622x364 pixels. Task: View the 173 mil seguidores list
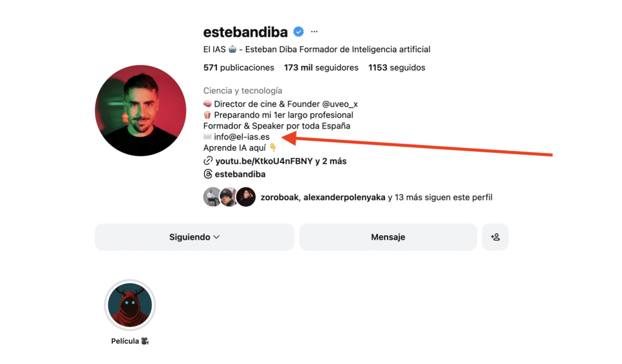321,68
